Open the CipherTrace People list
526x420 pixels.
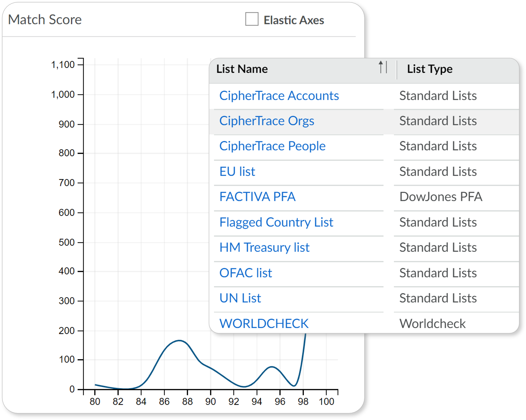click(x=272, y=146)
